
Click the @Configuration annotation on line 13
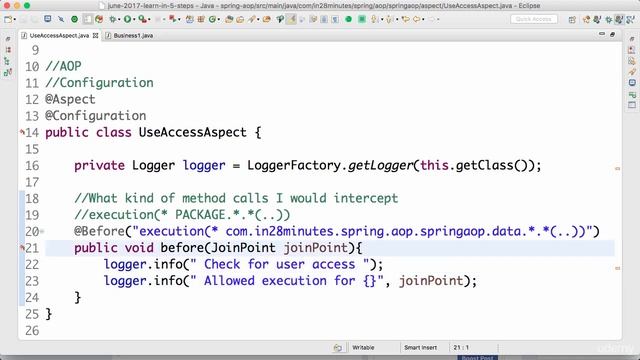(x=96, y=116)
